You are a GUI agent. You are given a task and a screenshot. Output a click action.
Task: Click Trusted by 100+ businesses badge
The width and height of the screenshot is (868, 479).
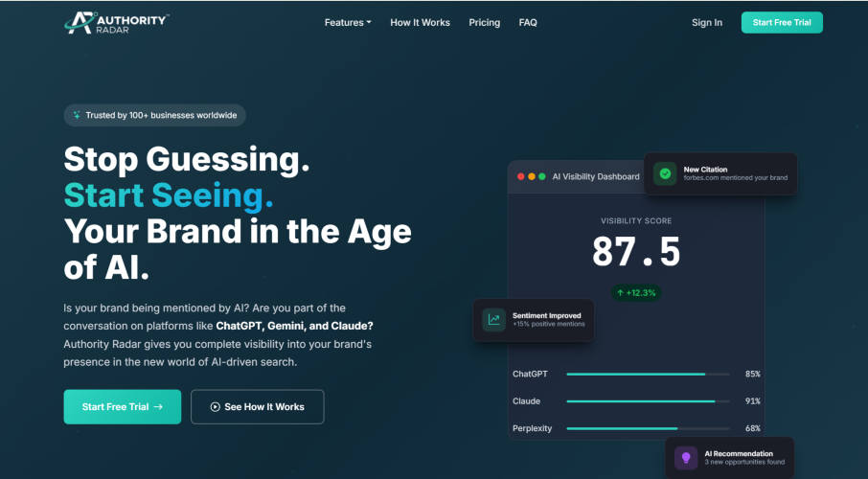point(154,115)
